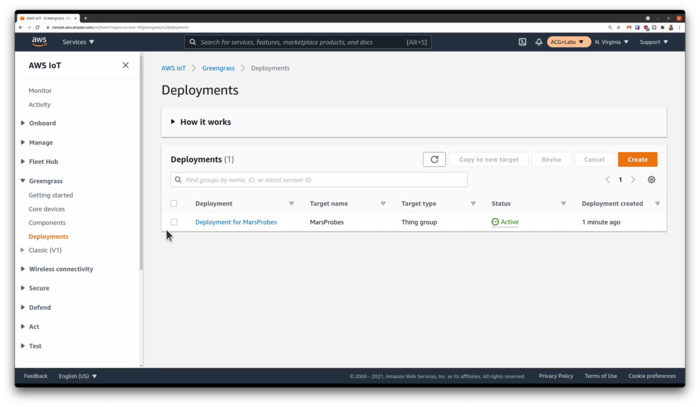The width and height of the screenshot is (700, 407).
Task: Open the notifications bell icon
Action: [539, 42]
